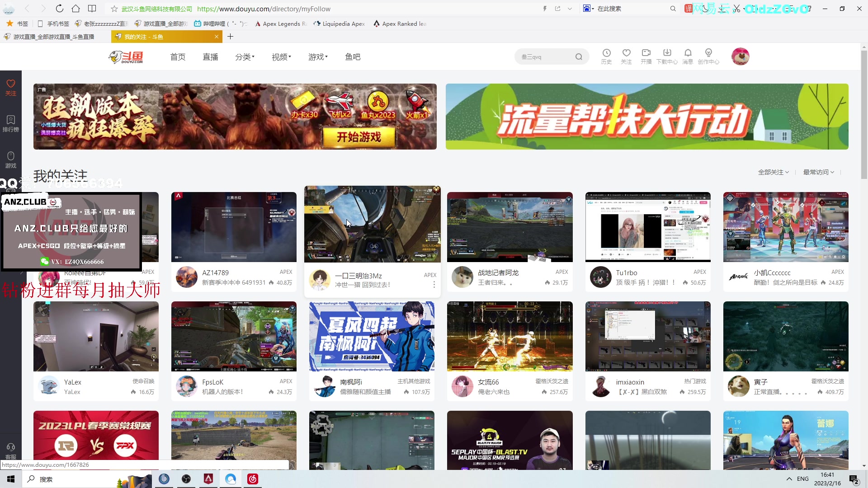868x488 pixels.
Task: Open 寅子 stream thumbnail
Action: click(786, 336)
